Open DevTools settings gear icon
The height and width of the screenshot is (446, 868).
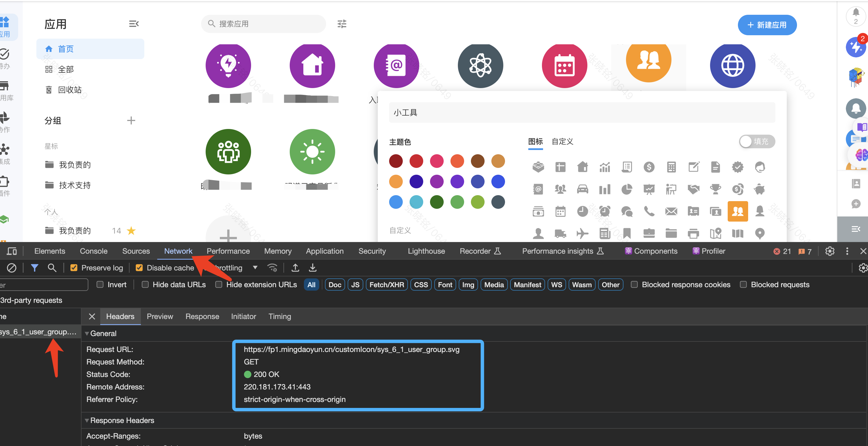(x=830, y=251)
